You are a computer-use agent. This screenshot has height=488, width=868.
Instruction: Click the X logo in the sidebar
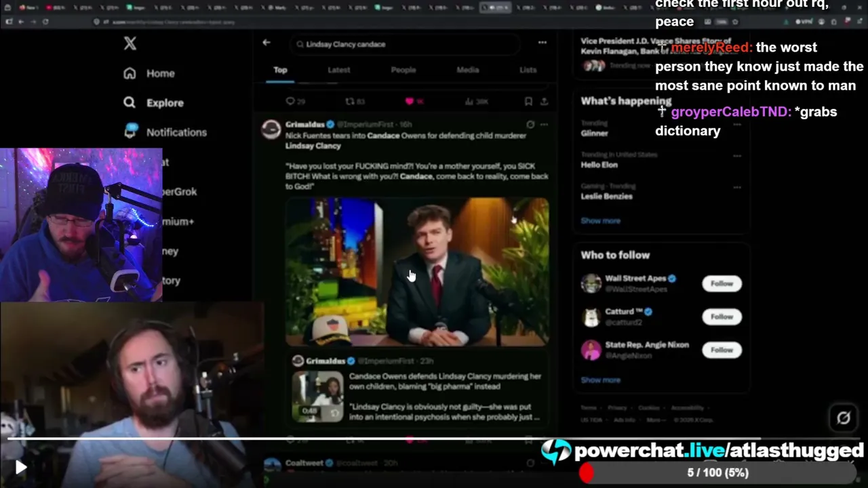(x=130, y=43)
